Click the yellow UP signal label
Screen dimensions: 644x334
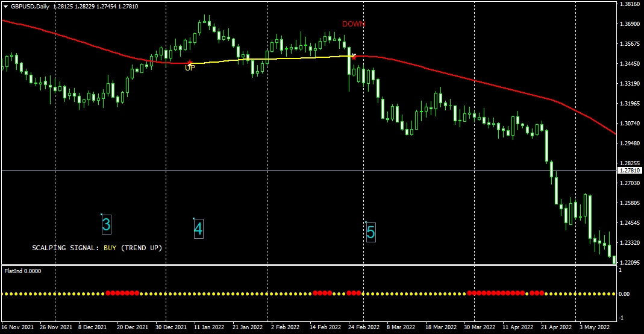[x=190, y=69]
